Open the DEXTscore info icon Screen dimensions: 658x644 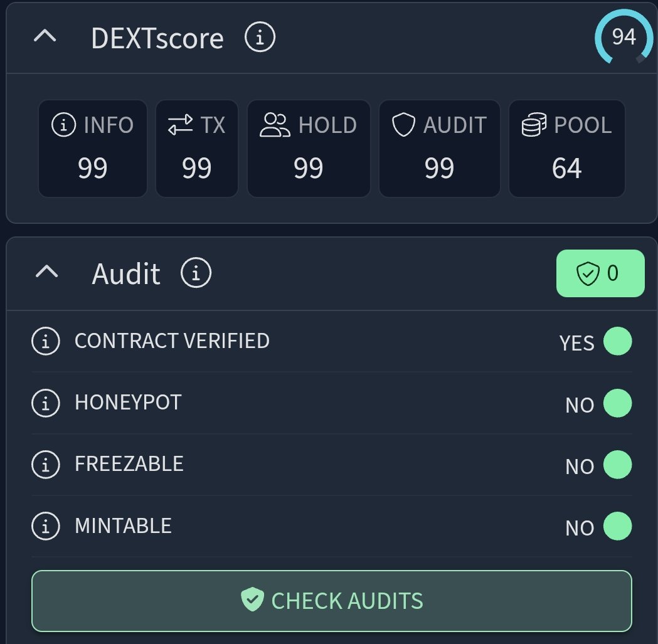pos(260,37)
